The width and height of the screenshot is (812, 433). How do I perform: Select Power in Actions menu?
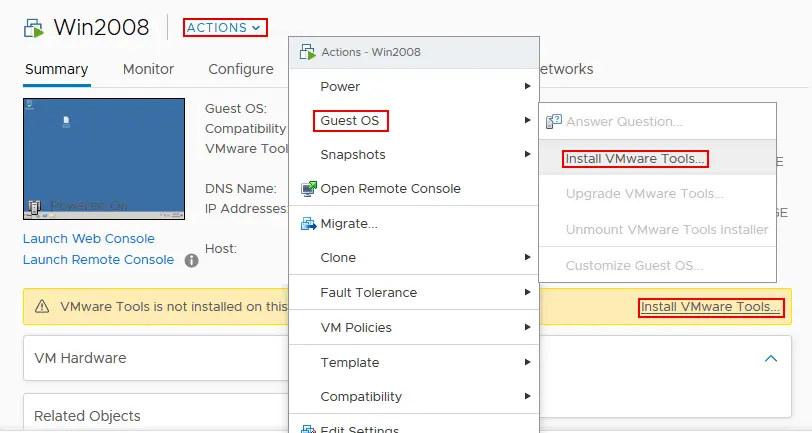(x=414, y=86)
